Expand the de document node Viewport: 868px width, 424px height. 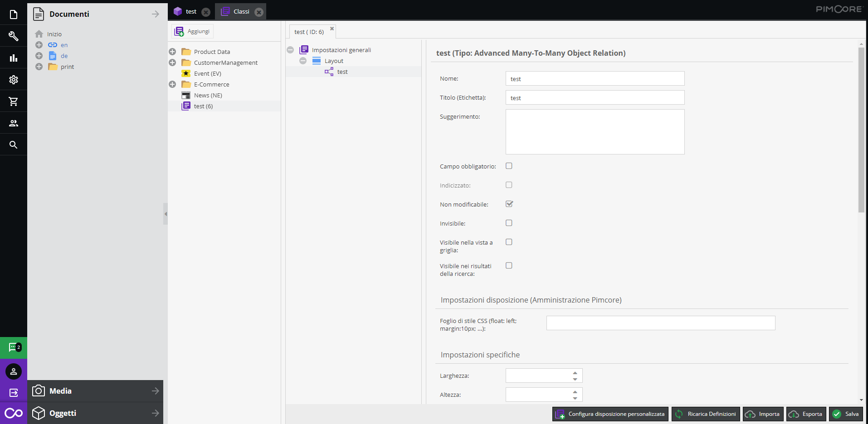39,56
